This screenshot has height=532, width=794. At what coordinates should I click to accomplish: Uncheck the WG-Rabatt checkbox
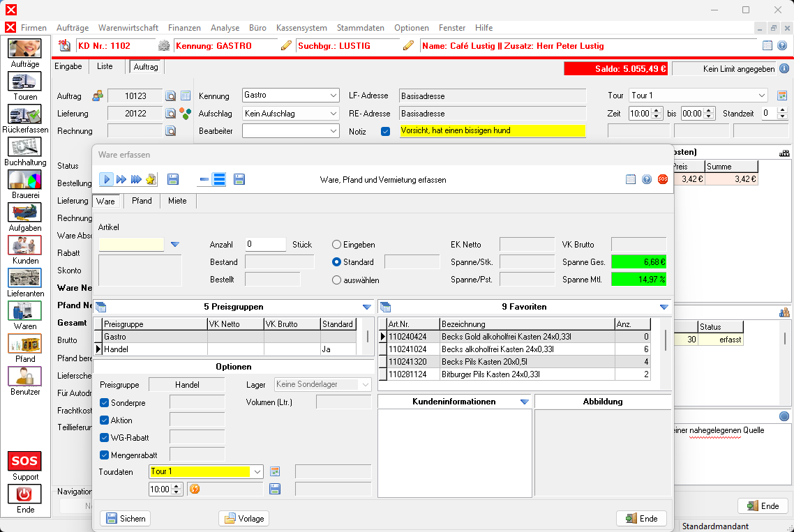coord(105,437)
